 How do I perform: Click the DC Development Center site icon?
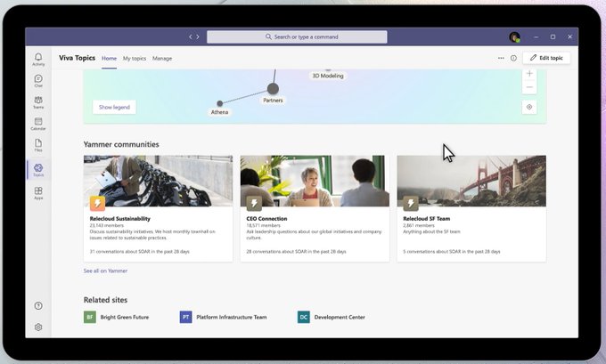pyautogui.click(x=304, y=317)
